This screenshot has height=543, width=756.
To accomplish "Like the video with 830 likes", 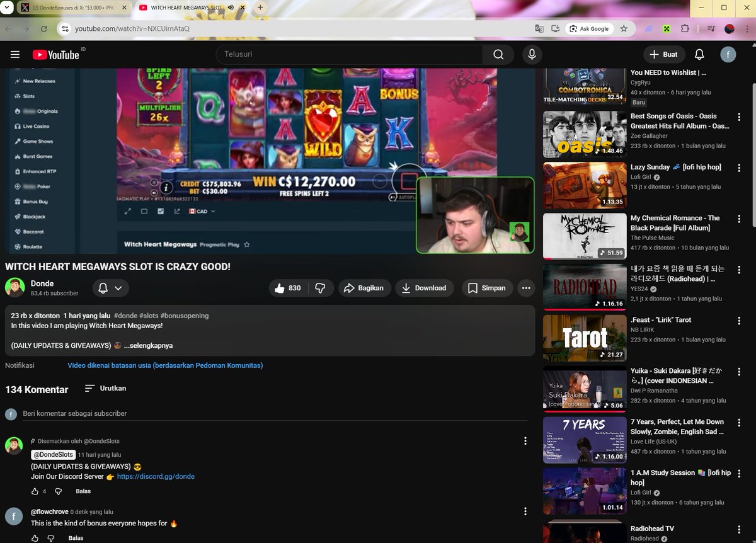I will coord(288,288).
